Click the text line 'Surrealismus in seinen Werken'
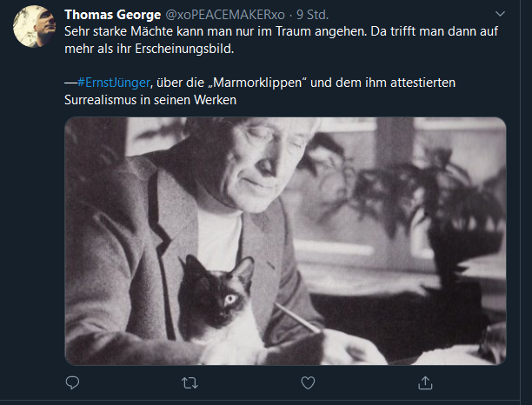The height and width of the screenshot is (405, 532). click(x=150, y=100)
